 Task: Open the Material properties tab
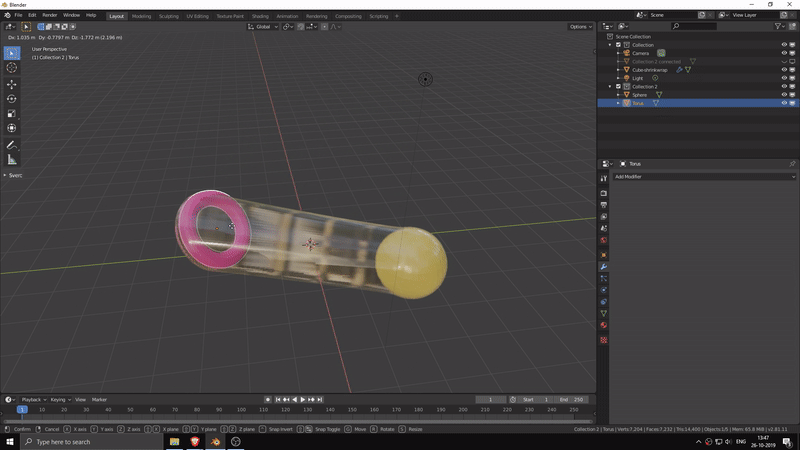[604, 325]
